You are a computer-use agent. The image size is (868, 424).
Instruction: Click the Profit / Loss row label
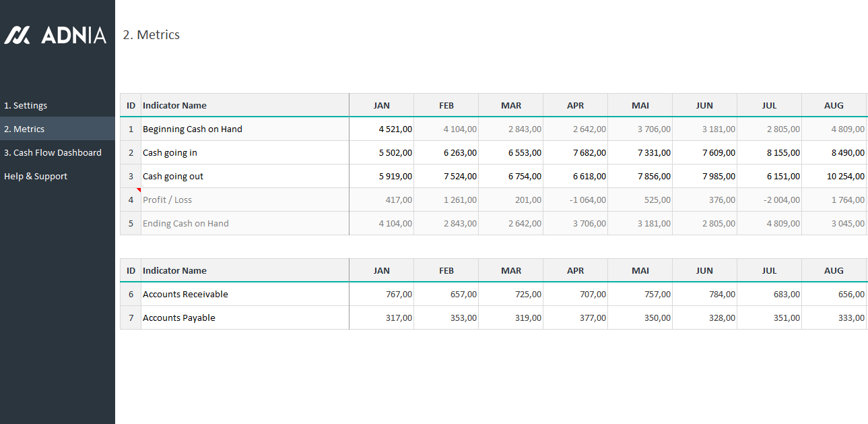168,200
